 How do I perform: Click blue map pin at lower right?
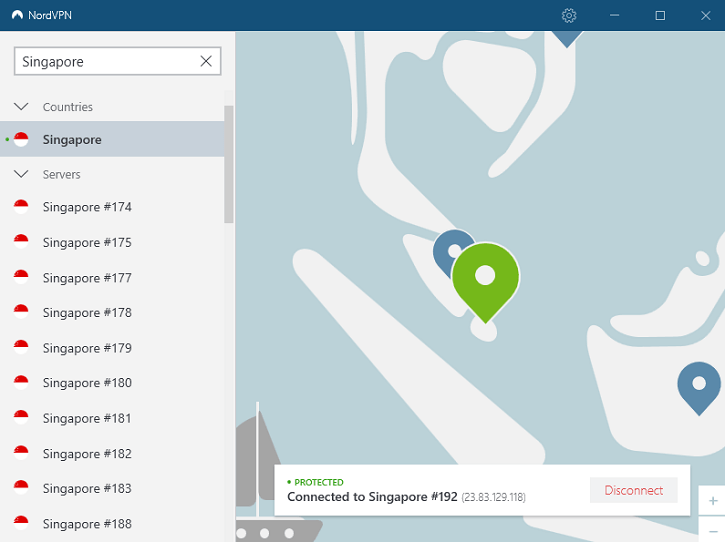click(699, 388)
